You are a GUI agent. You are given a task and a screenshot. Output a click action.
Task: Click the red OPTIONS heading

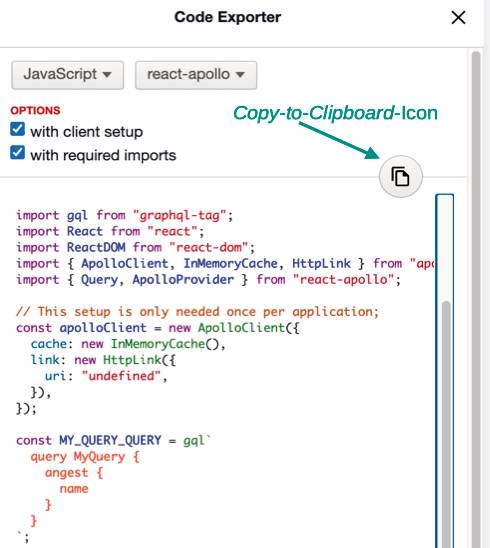coord(35,110)
